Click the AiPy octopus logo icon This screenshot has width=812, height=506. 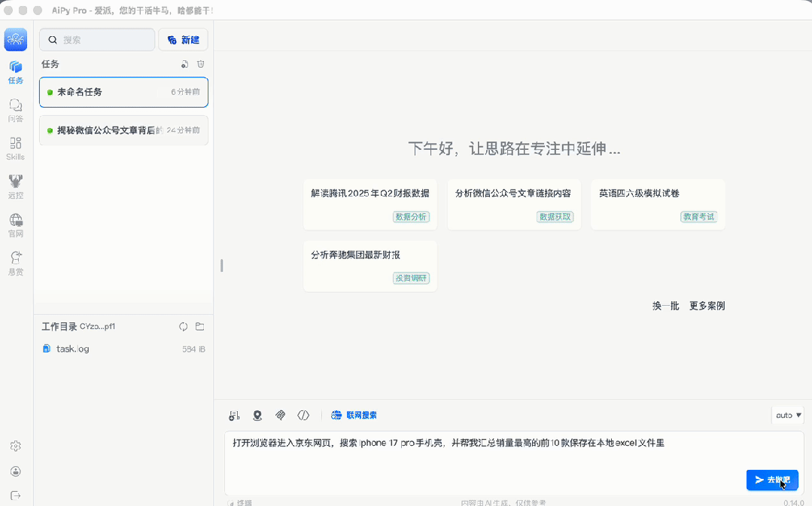click(16, 39)
